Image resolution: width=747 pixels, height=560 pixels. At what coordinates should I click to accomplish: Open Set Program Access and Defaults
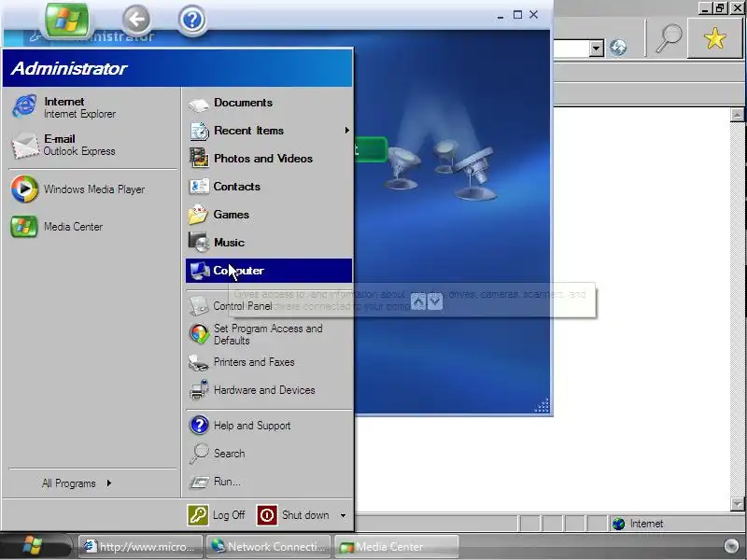click(x=269, y=334)
